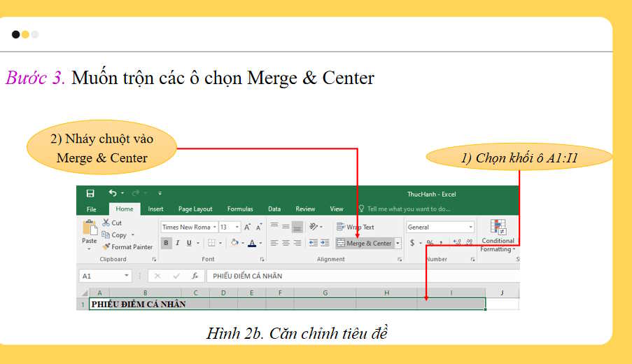The height and width of the screenshot is (364, 632).
Task: Click the Bottom Align icon
Action: pyautogui.click(x=297, y=227)
